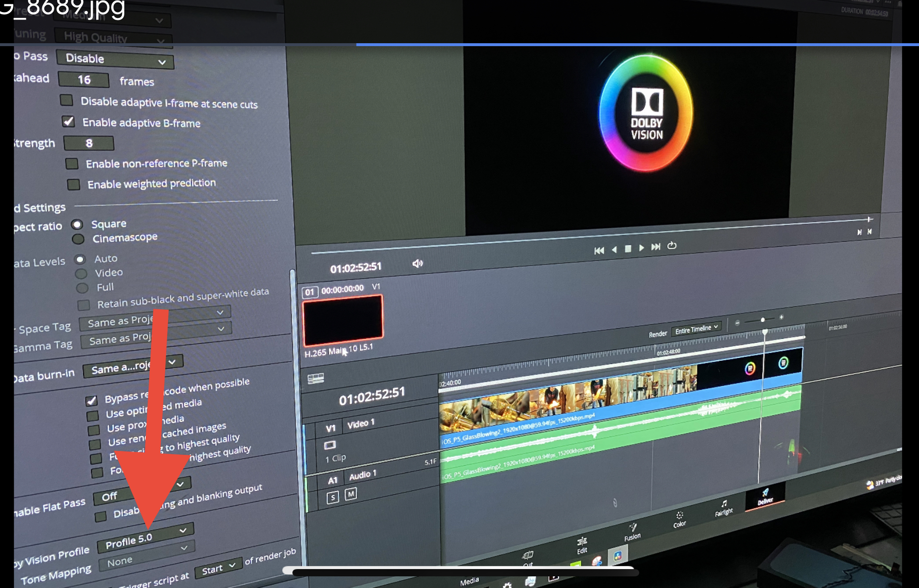Stop viewer playback
919x588 pixels.
click(x=628, y=249)
